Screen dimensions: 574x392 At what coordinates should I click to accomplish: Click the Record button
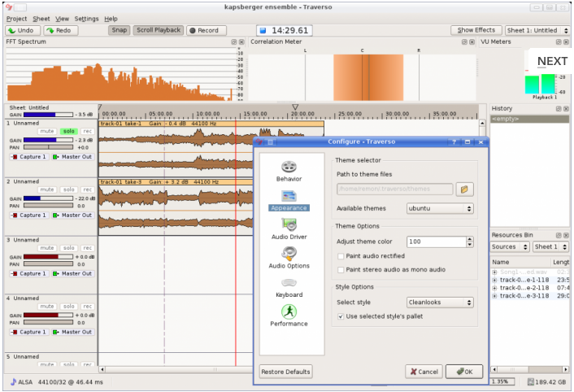[x=207, y=30]
